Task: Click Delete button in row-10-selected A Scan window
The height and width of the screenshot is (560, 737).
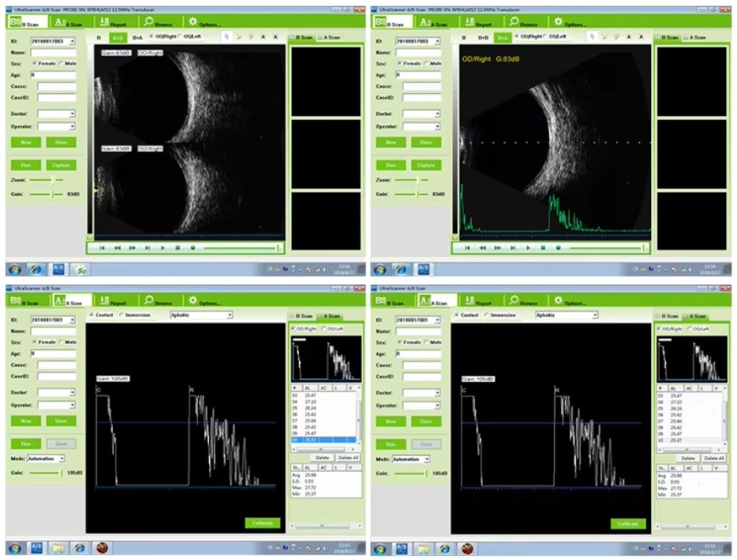Action: click(x=322, y=457)
